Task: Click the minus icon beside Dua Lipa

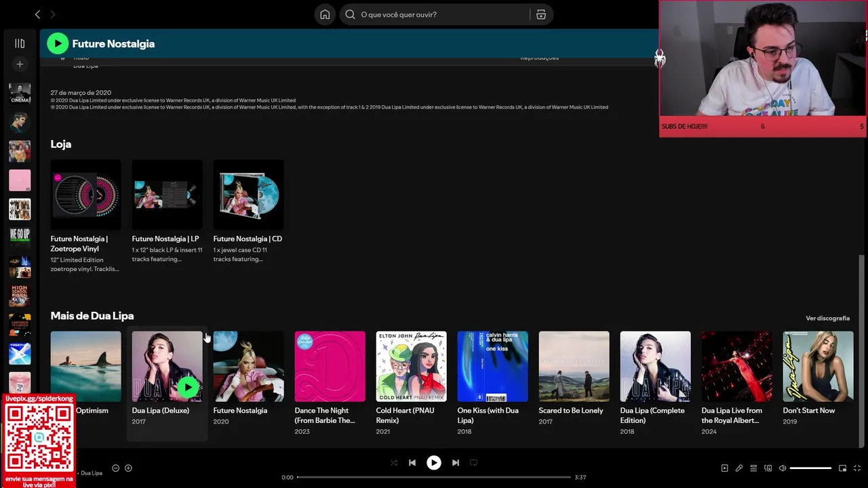Action: coord(115,468)
